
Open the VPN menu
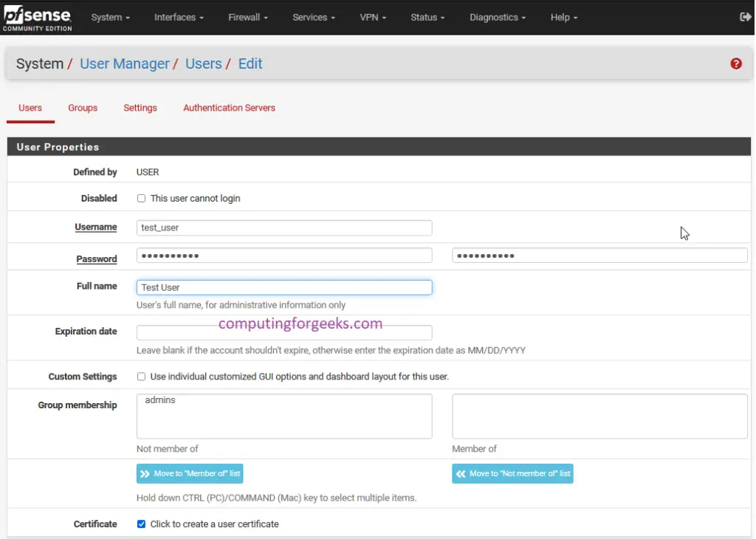click(373, 18)
